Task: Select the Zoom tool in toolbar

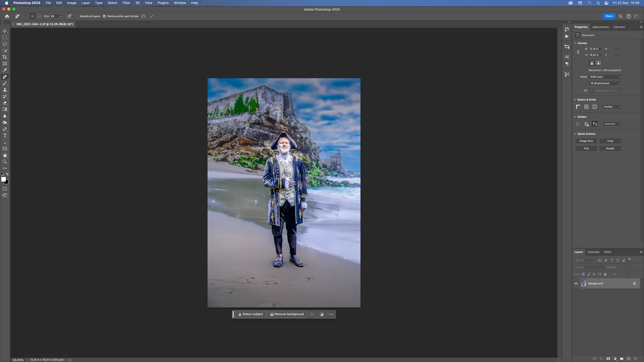Action: point(5,162)
